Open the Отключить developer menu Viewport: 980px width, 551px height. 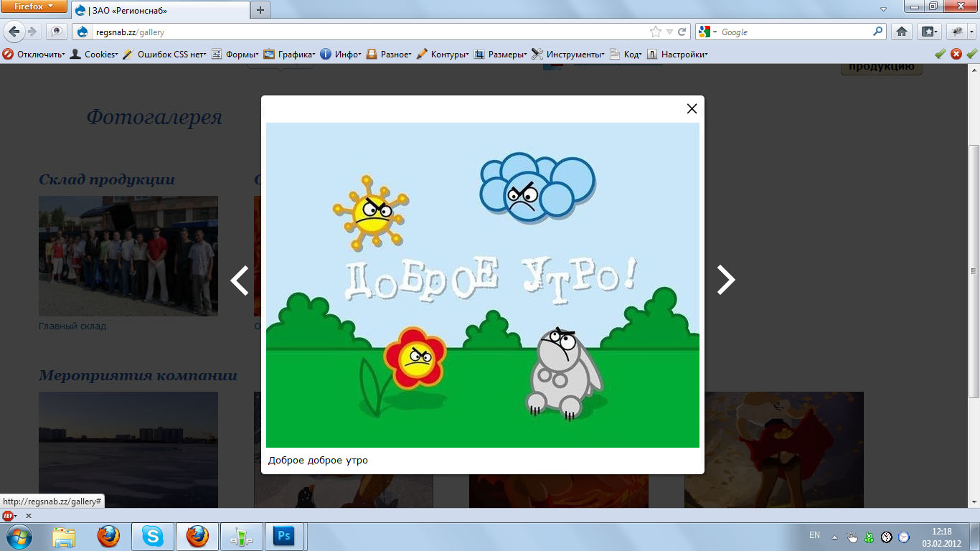(34, 54)
